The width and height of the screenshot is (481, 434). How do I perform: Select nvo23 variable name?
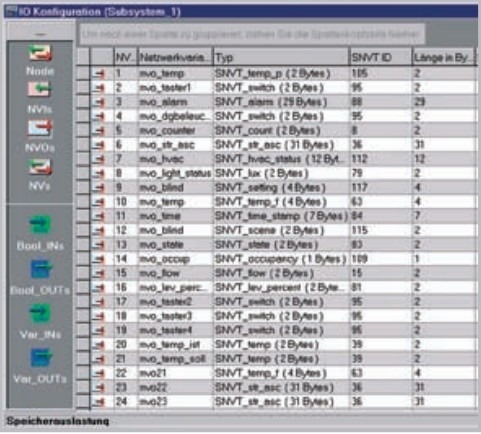tap(153, 402)
